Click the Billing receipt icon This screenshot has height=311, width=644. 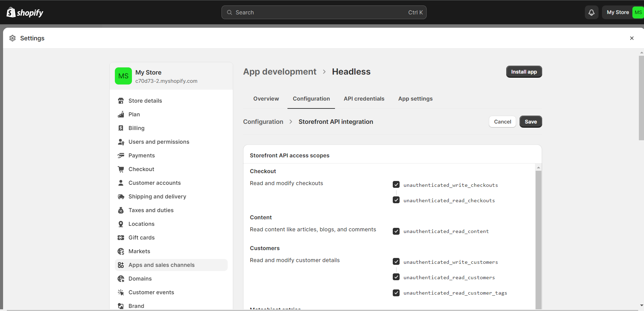[121, 128]
